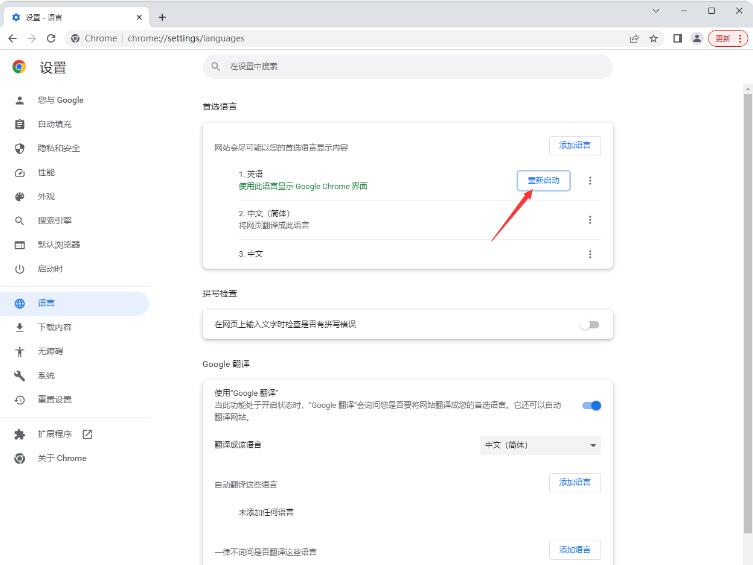Open 下载内容 settings in sidebar
The height and width of the screenshot is (565, 753).
54,327
